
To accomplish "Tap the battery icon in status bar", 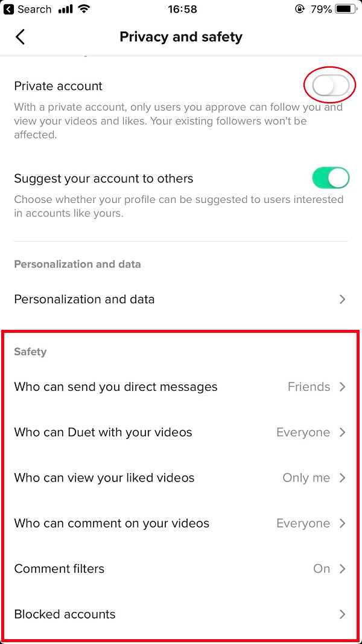I will coord(347,9).
